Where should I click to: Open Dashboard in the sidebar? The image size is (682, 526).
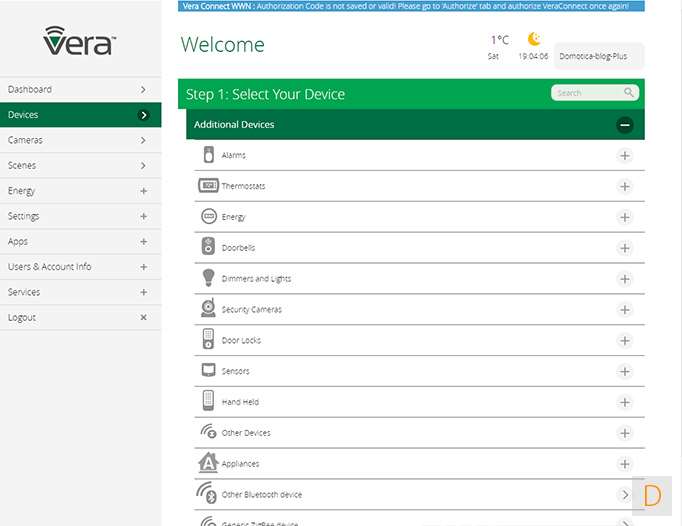pos(80,89)
